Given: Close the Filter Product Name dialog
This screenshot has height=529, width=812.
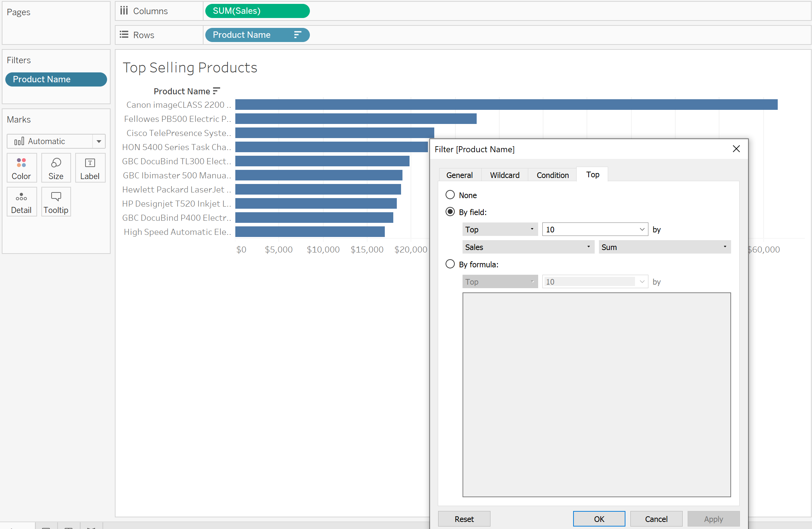Looking at the screenshot, I should [x=736, y=149].
